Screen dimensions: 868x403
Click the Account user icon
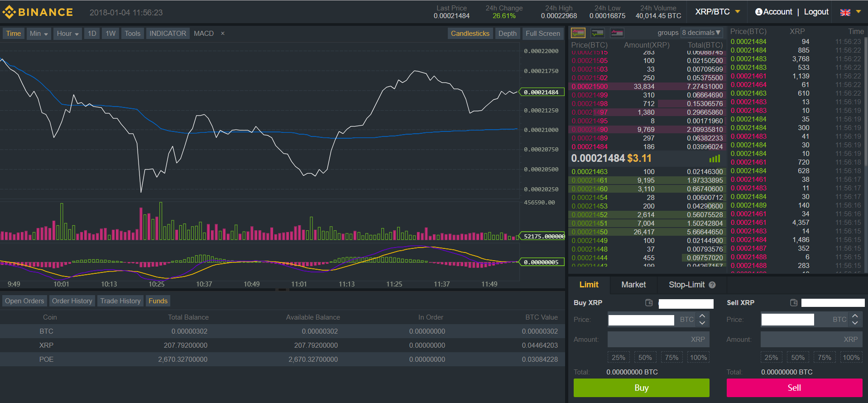(759, 12)
